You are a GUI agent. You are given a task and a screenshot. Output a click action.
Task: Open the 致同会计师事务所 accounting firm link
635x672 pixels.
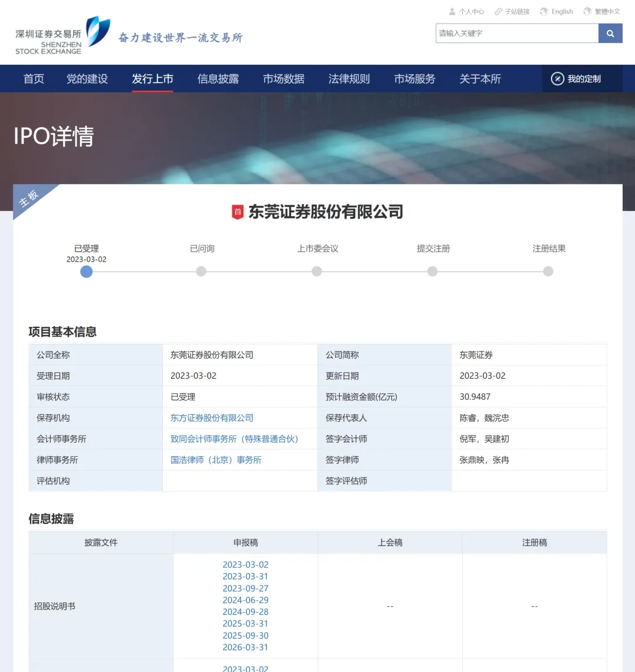(x=235, y=439)
